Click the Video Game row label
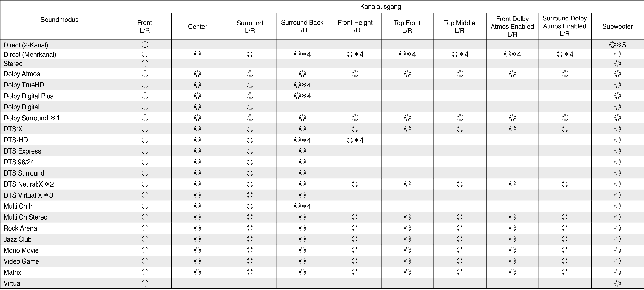 21,261
